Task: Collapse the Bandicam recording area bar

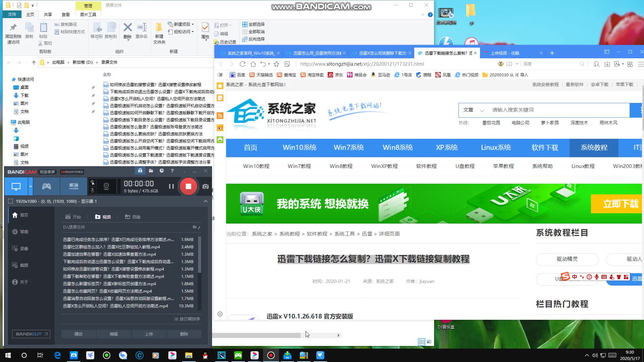Action: tap(206, 201)
